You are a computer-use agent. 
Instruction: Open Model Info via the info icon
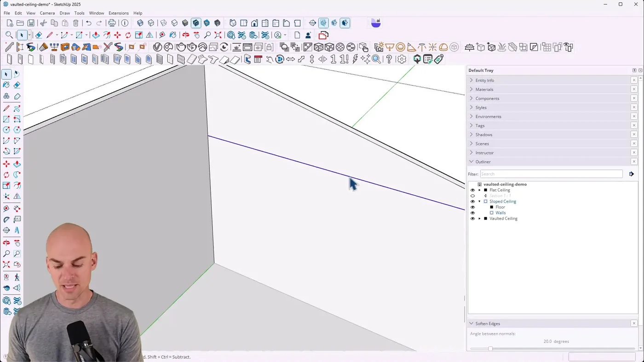tap(125, 23)
